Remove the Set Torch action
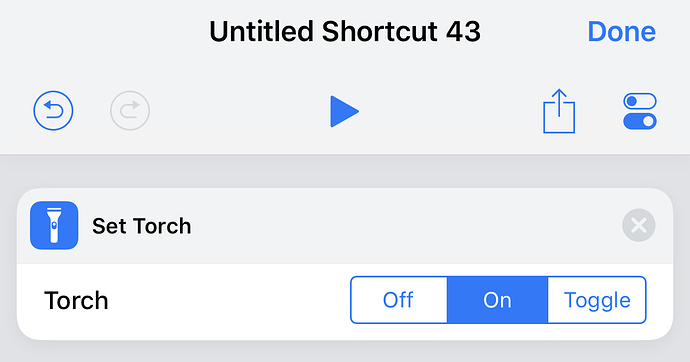Image resolution: width=690 pixels, height=362 pixels. tap(639, 225)
